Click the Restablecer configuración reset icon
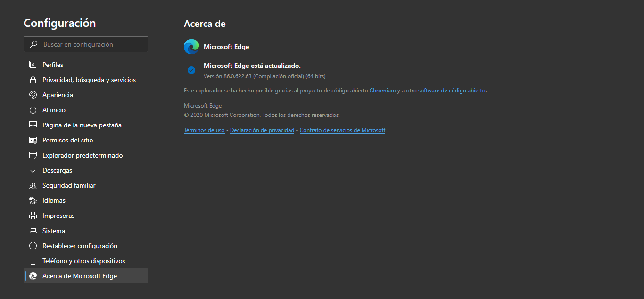644x299 pixels. click(x=33, y=246)
